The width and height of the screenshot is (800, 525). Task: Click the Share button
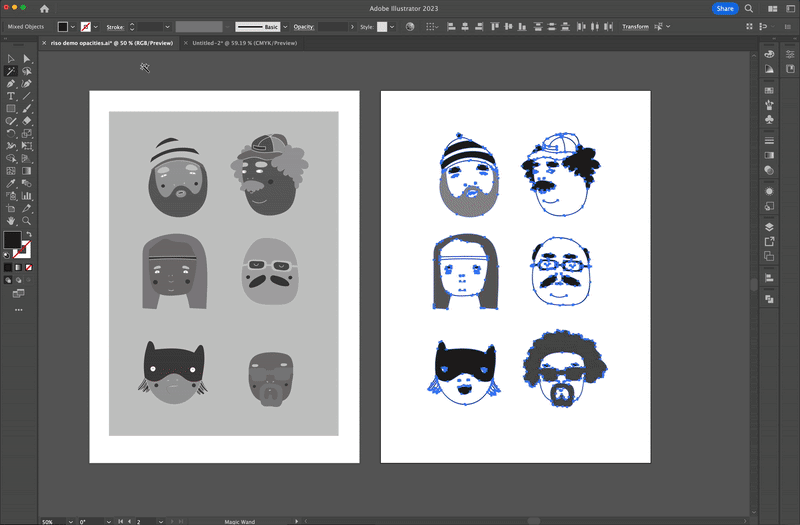[x=724, y=9]
